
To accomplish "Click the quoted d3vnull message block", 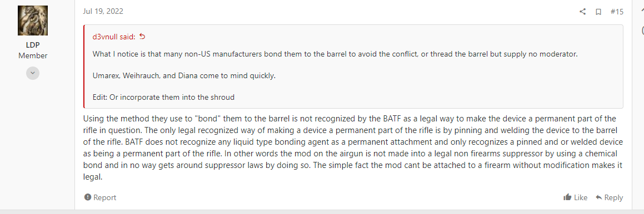I will [x=353, y=67].
